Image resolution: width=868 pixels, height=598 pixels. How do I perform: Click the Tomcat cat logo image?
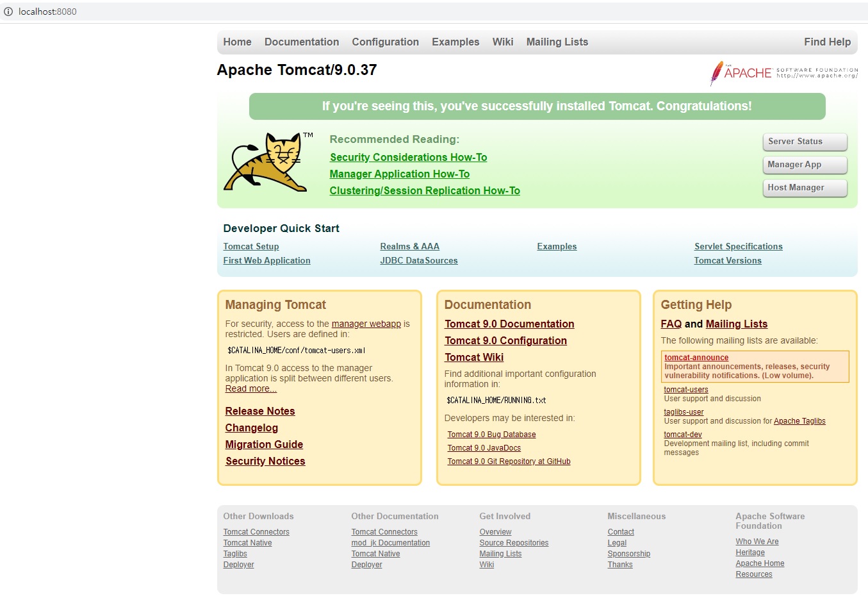pyautogui.click(x=268, y=162)
